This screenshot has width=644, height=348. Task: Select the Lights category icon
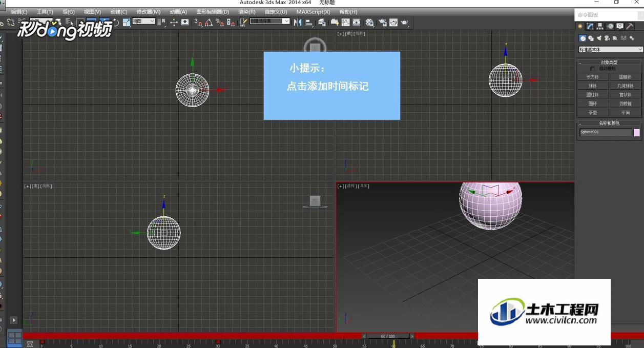[599, 38]
